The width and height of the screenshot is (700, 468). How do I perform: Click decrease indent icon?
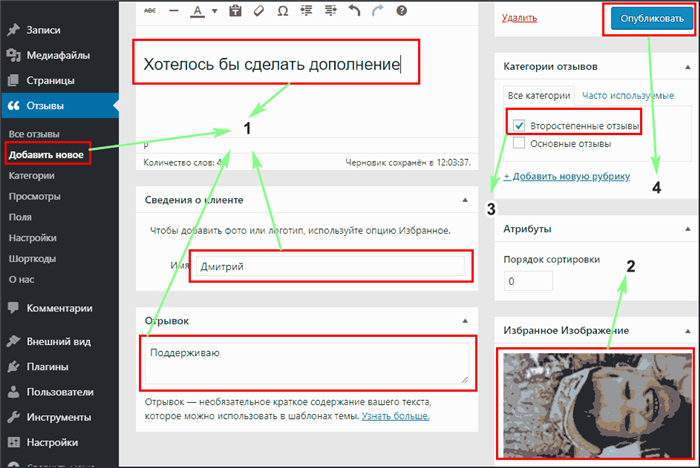[306, 11]
